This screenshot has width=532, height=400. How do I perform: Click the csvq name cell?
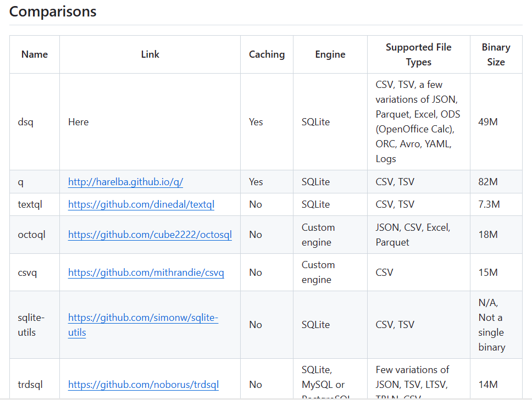tap(27, 273)
